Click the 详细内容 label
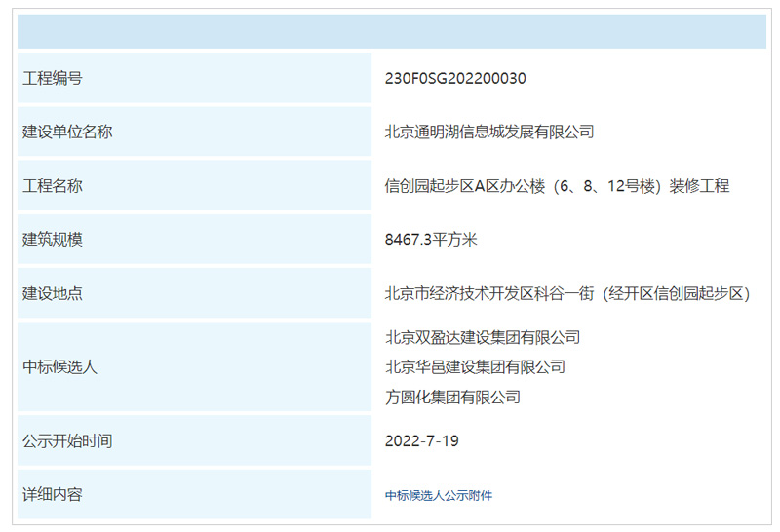 pyautogui.click(x=53, y=494)
